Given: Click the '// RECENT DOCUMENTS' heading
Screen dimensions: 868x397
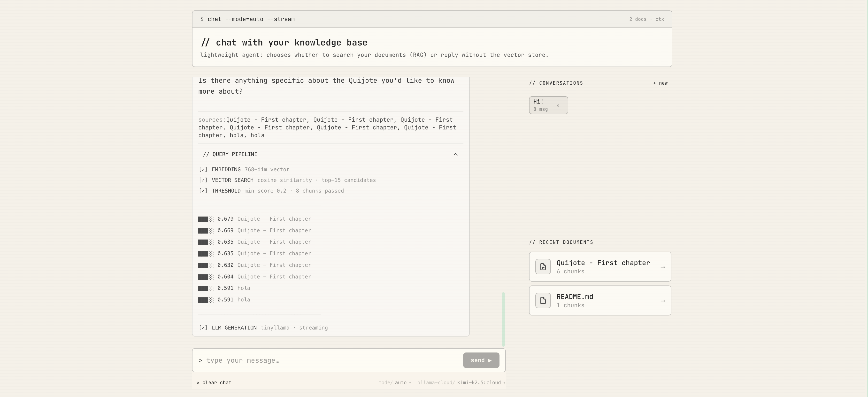Looking at the screenshot, I should pyautogui.click(x=561, y=242).
